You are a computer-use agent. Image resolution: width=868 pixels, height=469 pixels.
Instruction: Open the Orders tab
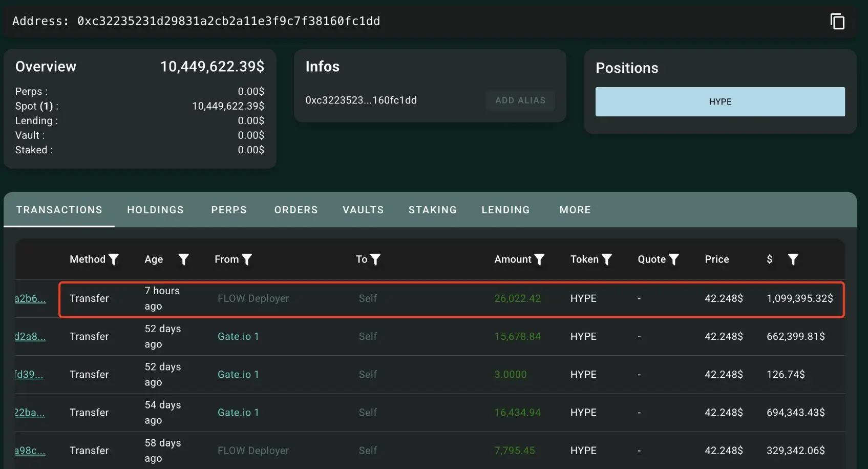(x=296, y=210)
